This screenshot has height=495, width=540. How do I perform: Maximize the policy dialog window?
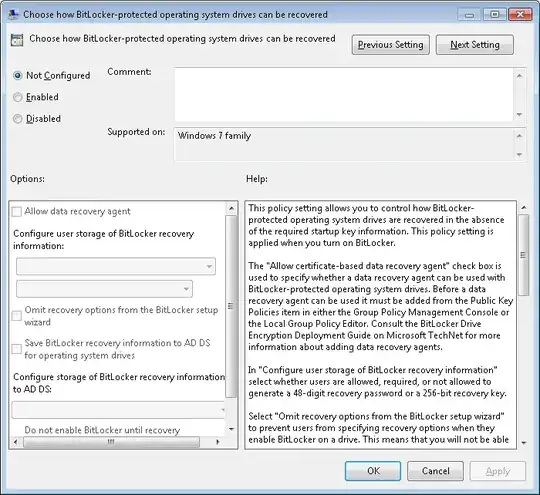(x=495, y=14)
